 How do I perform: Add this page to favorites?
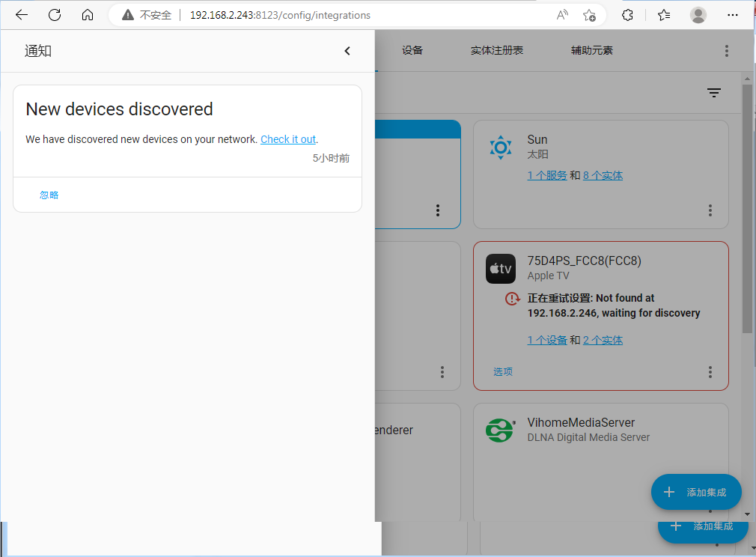point(589,15)
